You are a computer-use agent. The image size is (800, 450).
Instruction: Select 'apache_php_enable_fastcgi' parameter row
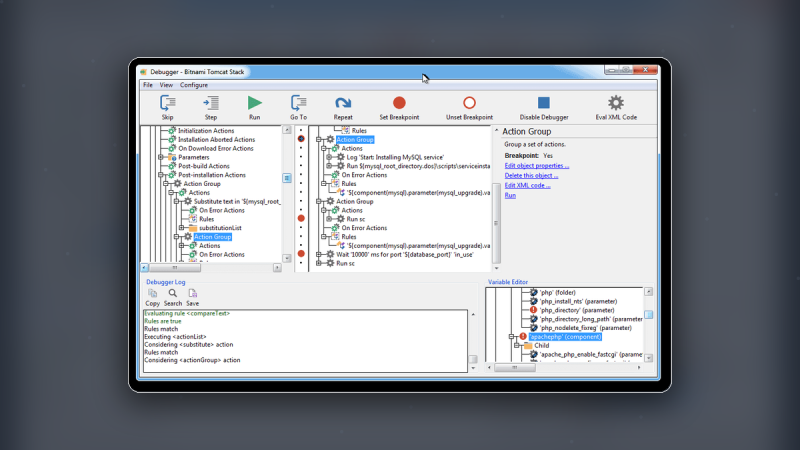click(591, 354)
